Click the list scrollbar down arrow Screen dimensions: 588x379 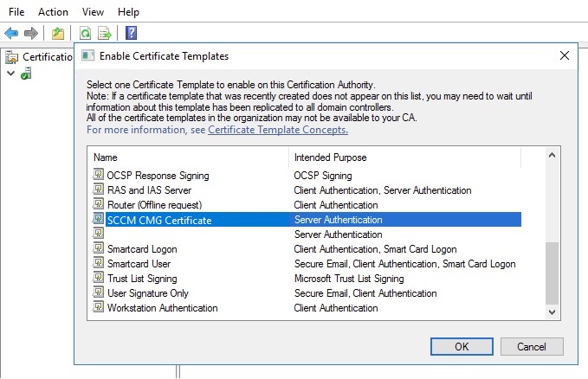(x=552, y=312)
